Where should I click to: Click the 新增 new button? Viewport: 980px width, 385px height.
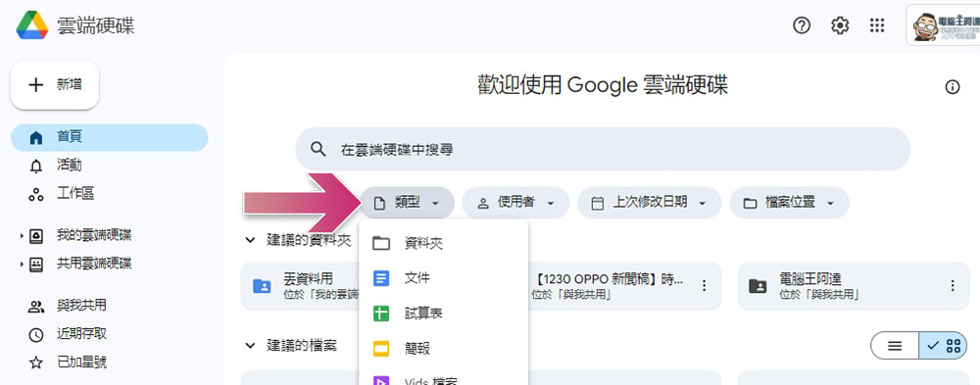[55, 85]
